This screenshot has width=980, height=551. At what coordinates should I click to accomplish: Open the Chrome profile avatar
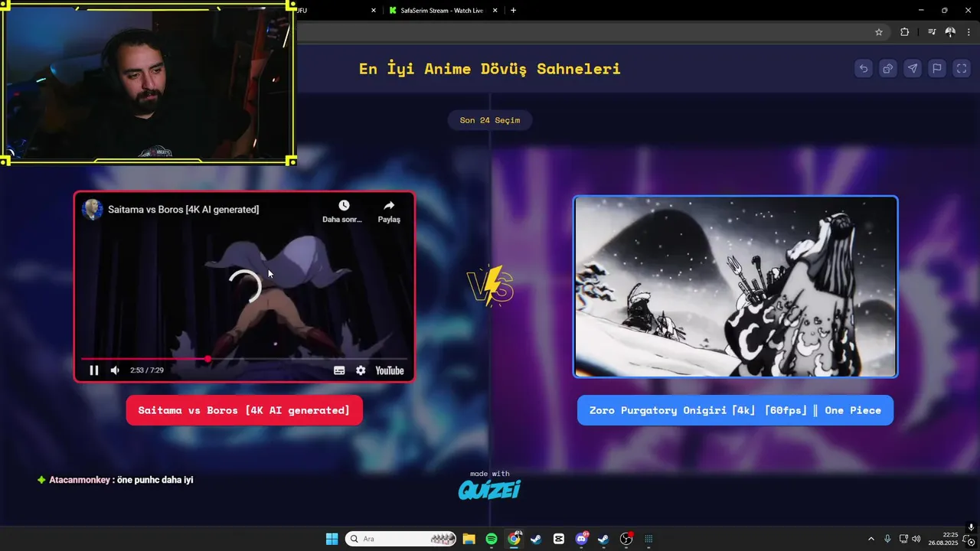[x=950, y=32]
